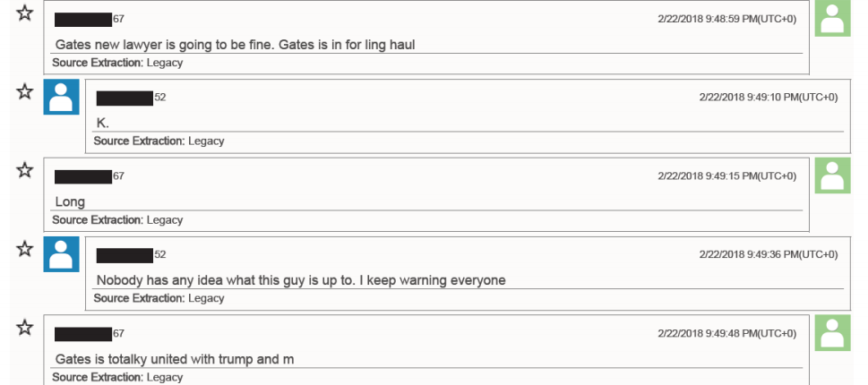Star the 'Gates new lawyer' message
Image resolution: width=868 pixels, height=385 pixels.
point(24,13)
